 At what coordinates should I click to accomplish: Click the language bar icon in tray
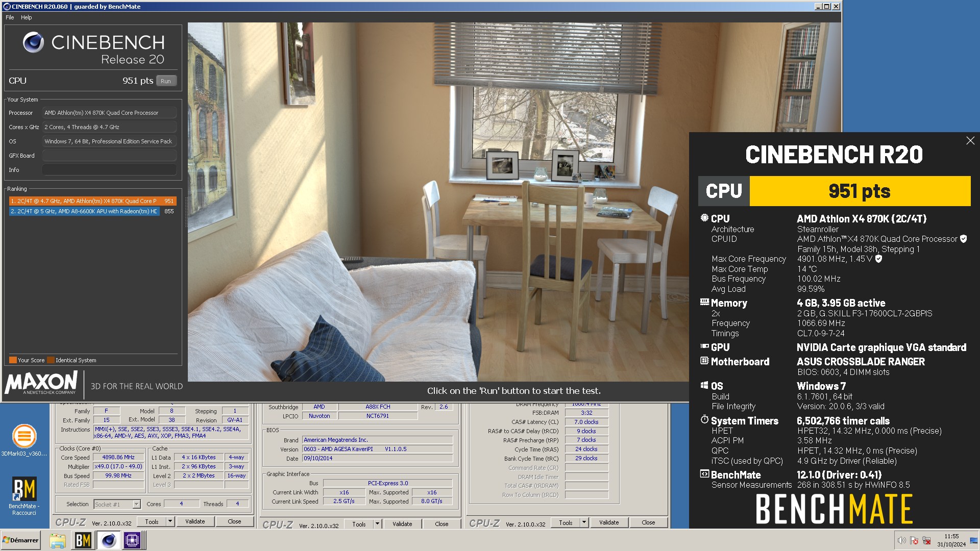tap(973, 540)
